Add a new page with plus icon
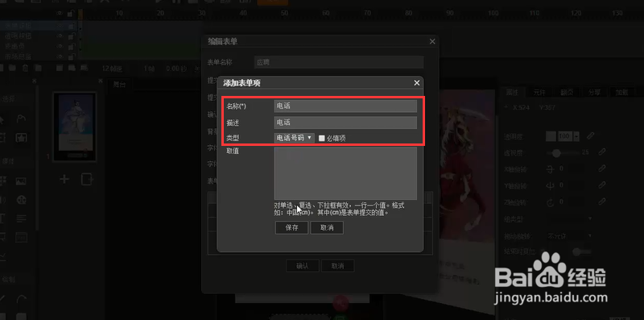644x320 pixels. tap(64, 179)
